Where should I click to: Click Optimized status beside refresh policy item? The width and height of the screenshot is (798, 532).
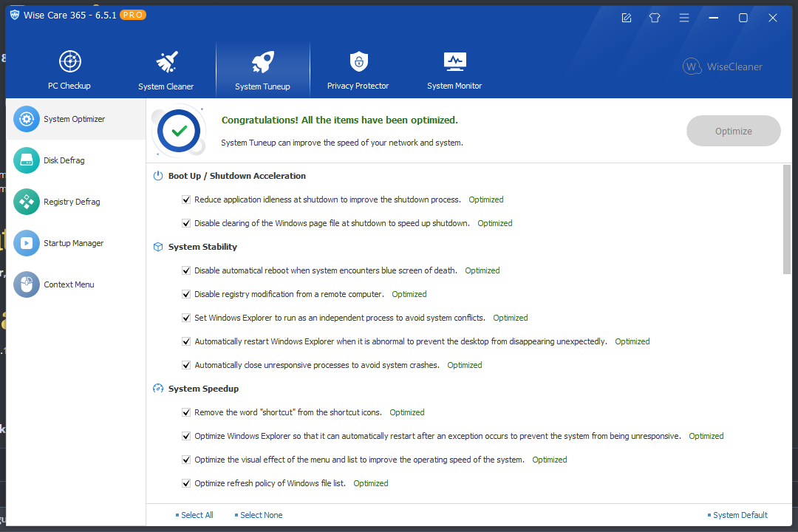coord(370,483)
